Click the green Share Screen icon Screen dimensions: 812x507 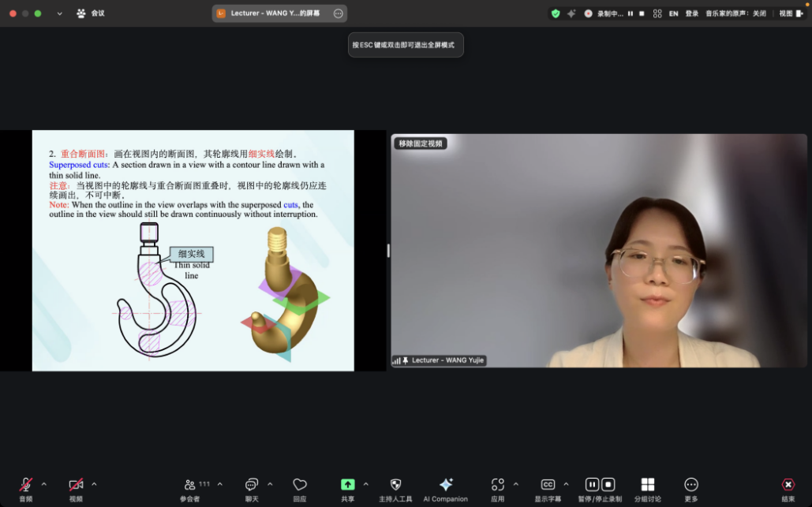click(x=348, y=484)
